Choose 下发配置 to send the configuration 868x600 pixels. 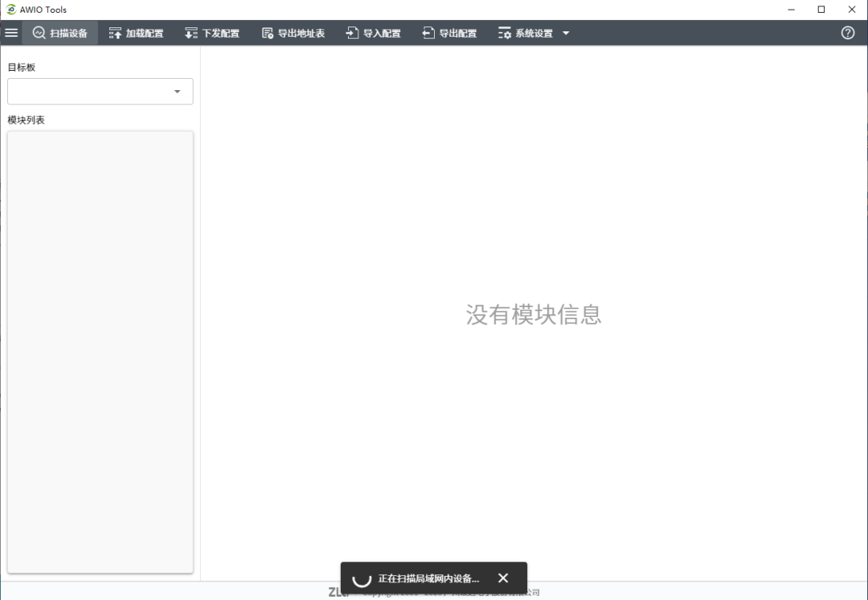pos(212,33)
